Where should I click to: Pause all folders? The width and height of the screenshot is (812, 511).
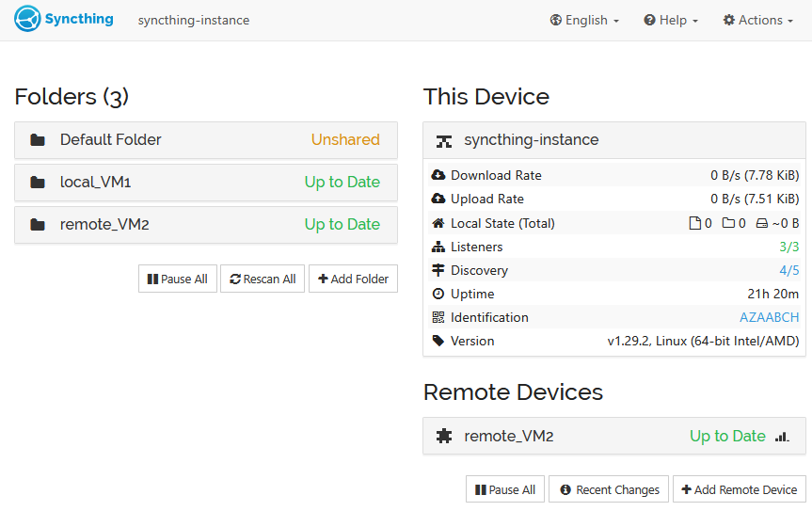178,279
